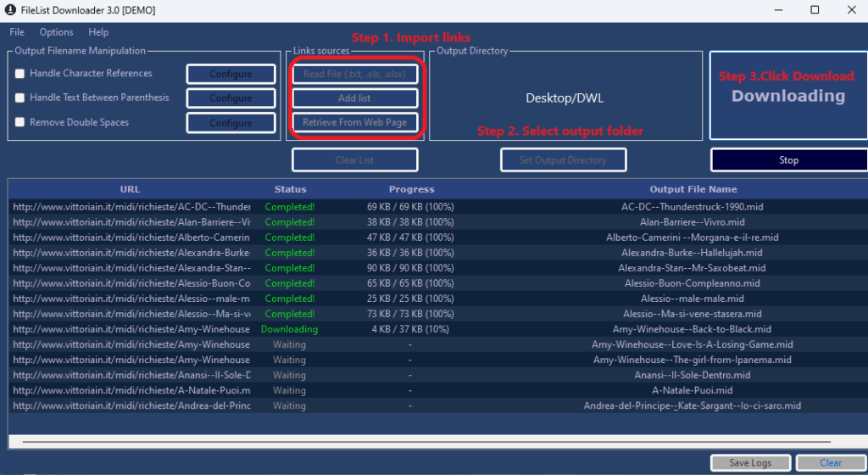The height and width of the screenshot is (475, 868).
Task: Click Waiting status in Anansi--Il-Sole-Dentro row
Action: pos(289,376)
